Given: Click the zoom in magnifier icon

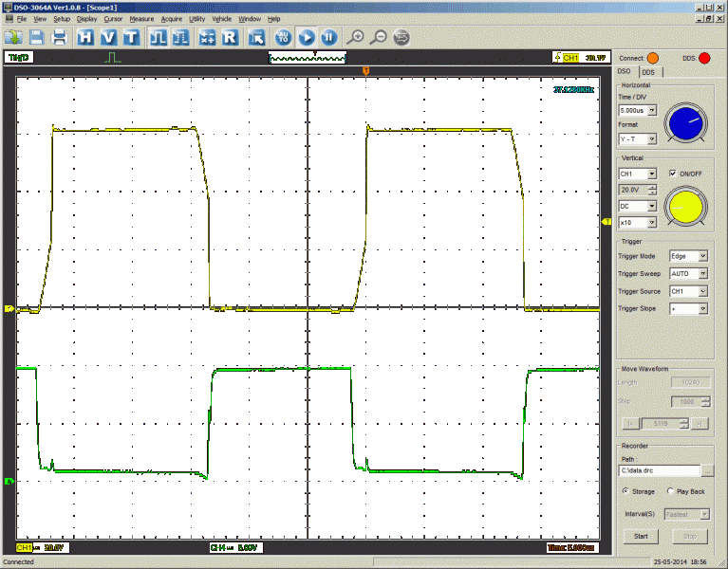Looking at the screenshot, I should [x=355, y=37].
